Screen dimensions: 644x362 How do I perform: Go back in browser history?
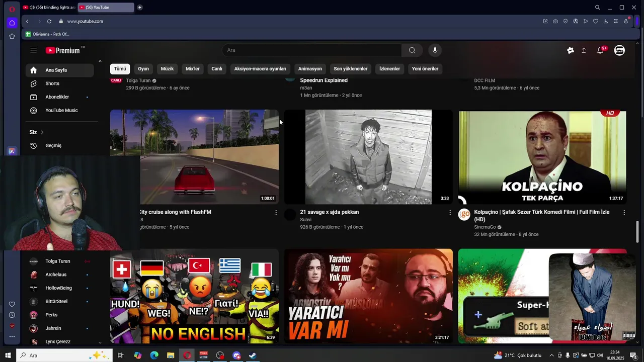point(27,21)
